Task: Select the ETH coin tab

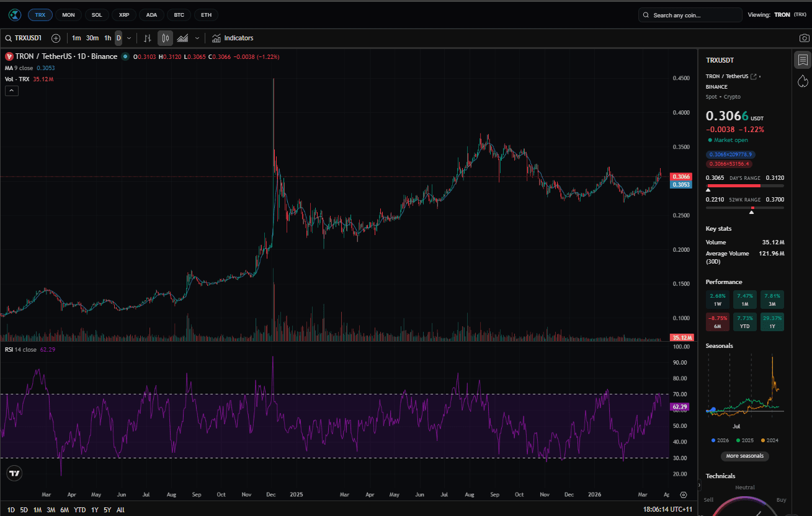Action: [x=206, y=15]
